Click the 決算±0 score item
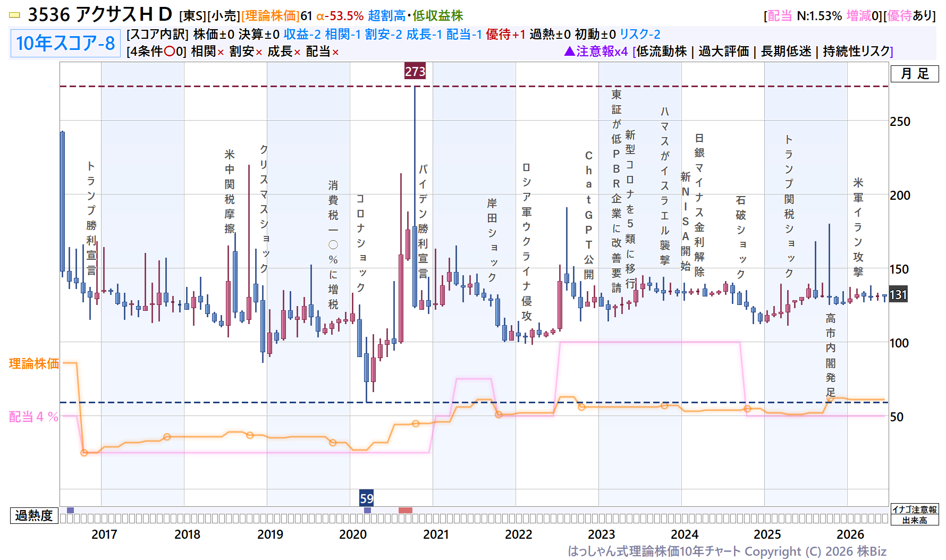The width and height of the screenshot is (946, 560). (259, 35)
